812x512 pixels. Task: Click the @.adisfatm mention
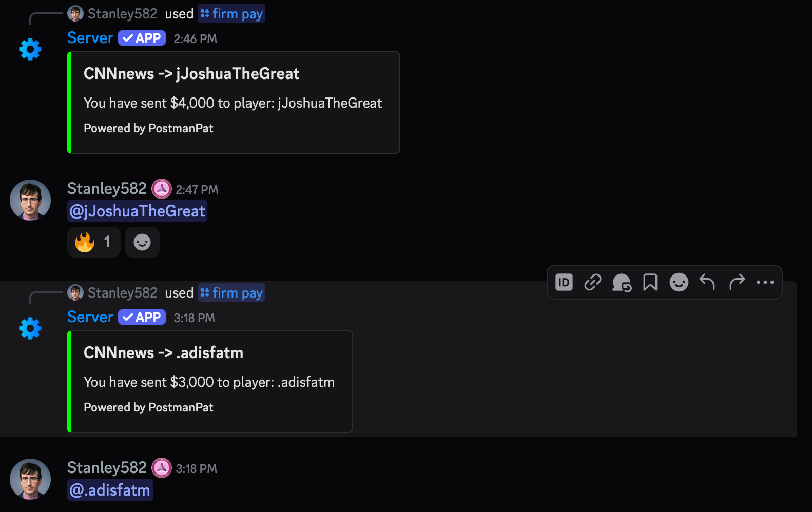pos(110,490)
